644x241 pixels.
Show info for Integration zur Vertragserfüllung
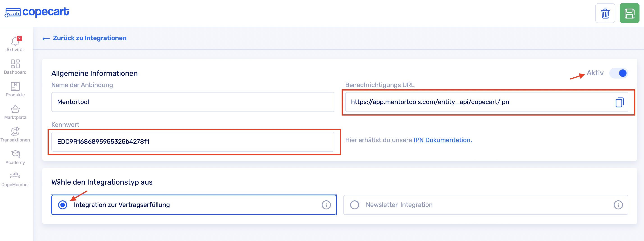click(326, 205)
